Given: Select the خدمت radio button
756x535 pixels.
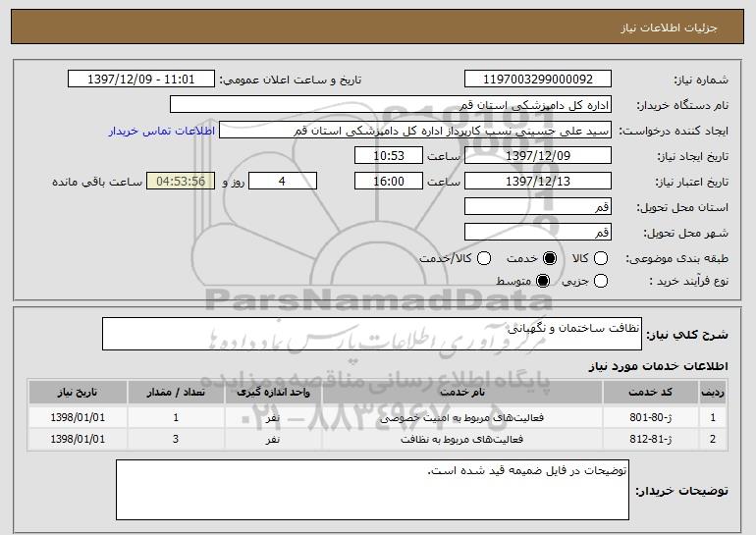Looking at the screenshot, I should (549, 258).
